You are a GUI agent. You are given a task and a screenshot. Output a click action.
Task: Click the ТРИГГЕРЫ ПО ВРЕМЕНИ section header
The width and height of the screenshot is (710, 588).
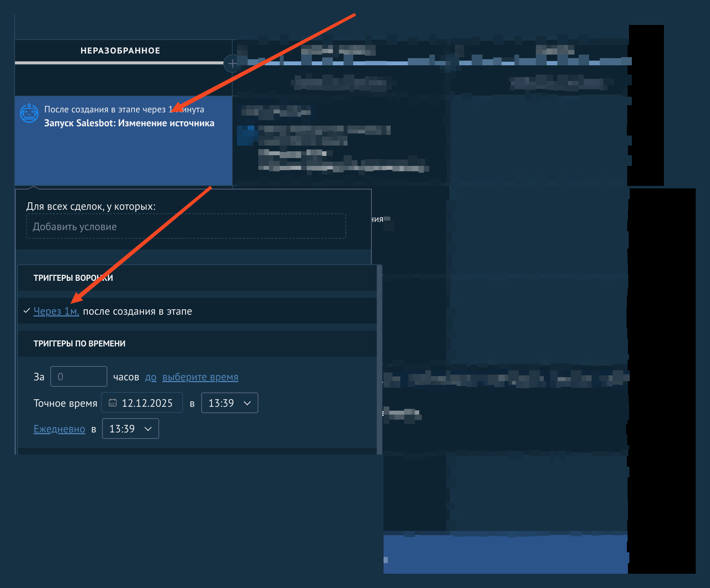tap(79, 344)
